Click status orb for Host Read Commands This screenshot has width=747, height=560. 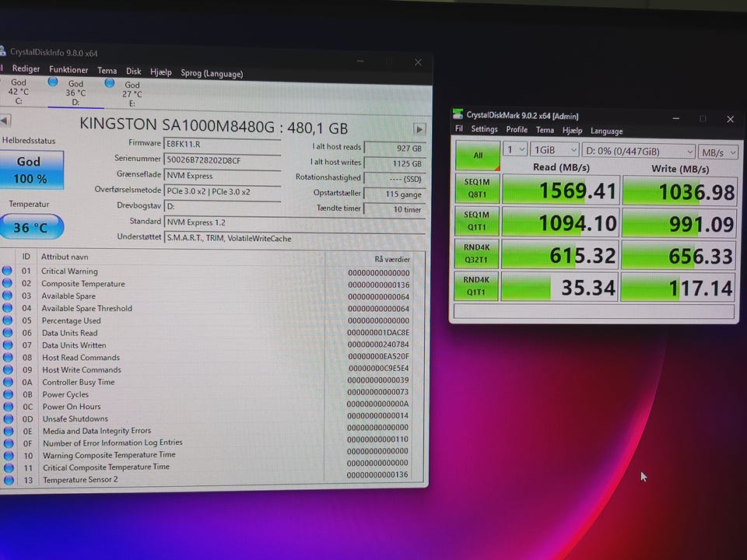pyautogui.click(x=8, y=357)
